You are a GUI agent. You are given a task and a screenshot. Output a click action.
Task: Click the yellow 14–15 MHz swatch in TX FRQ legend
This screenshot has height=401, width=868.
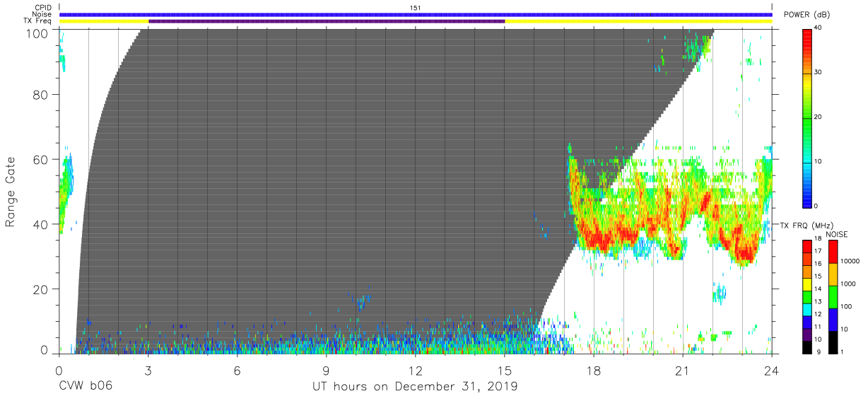[807, 284]
